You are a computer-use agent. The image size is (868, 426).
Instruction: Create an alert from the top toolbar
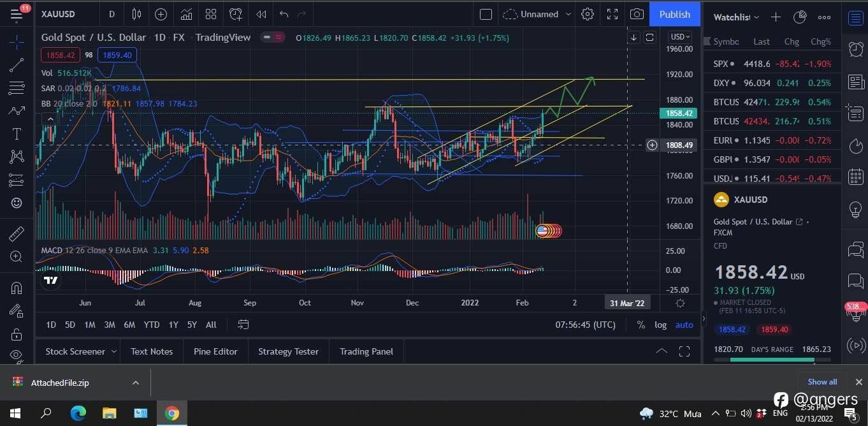click(x=236, y=14)
